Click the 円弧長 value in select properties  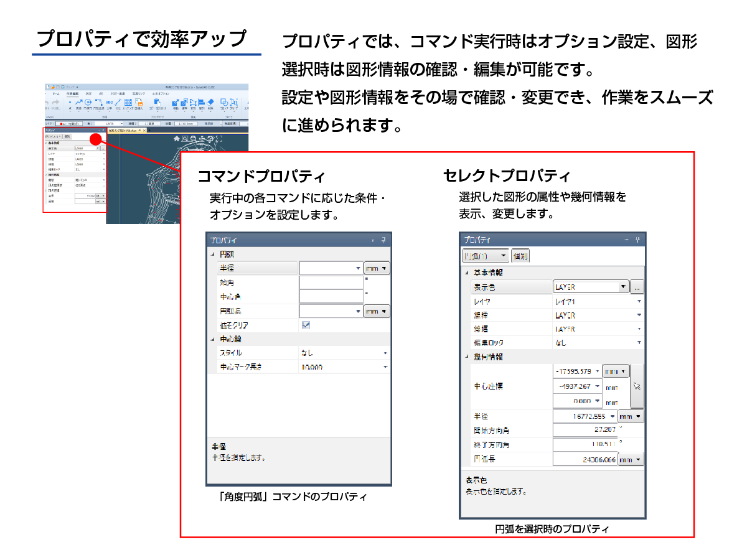point(585,460)
